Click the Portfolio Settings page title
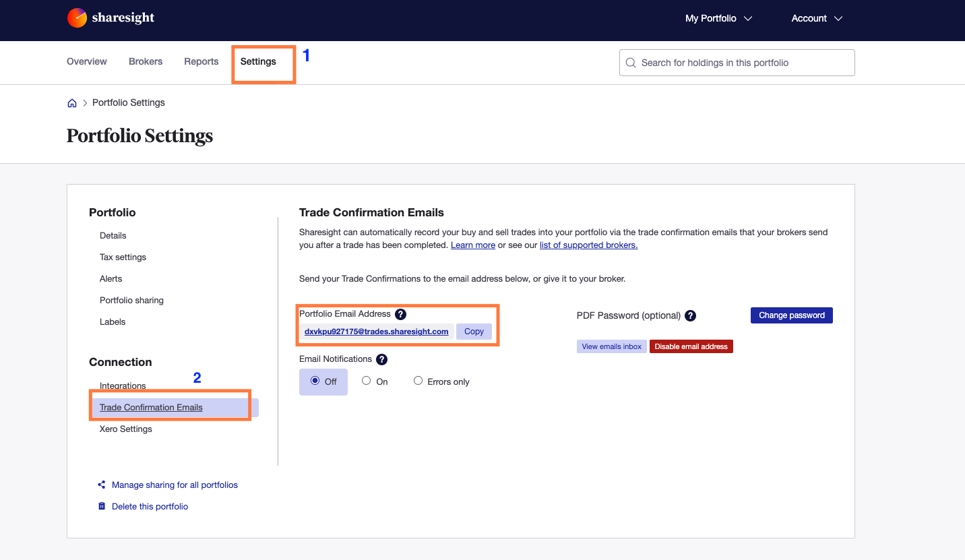Viewport: 965px width, 560px height. (x=139, y=135)
